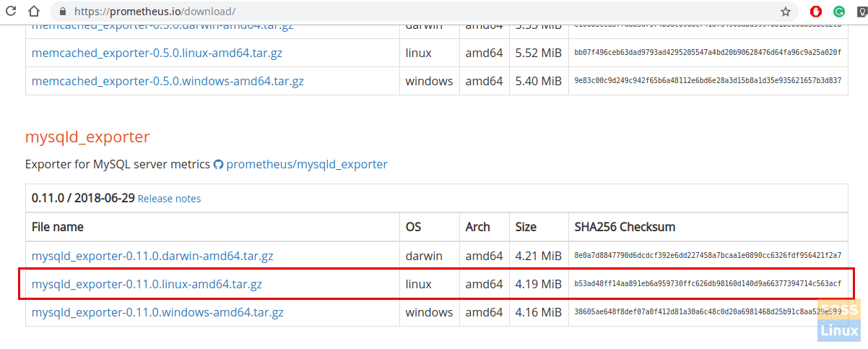Screen dimensions: 868x349
Task: Click the GitHub icon beside prometheus/mysqld_exporter
Action: point(218,165)
